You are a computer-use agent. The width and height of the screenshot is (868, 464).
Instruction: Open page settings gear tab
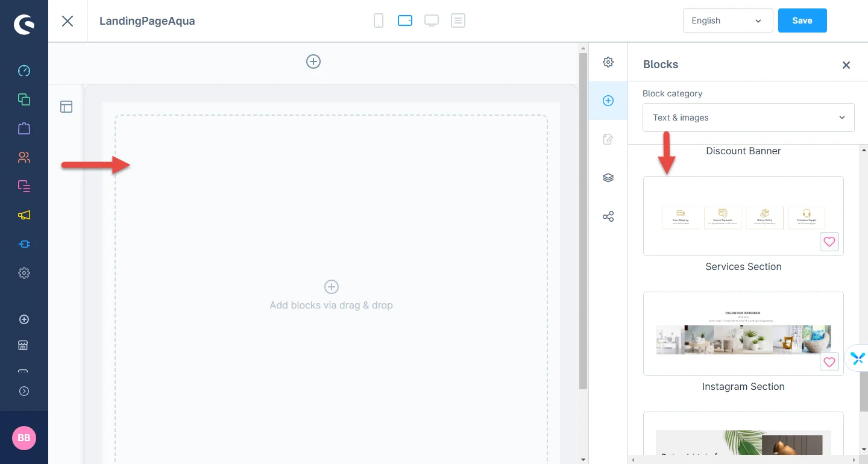pos(608,62)
